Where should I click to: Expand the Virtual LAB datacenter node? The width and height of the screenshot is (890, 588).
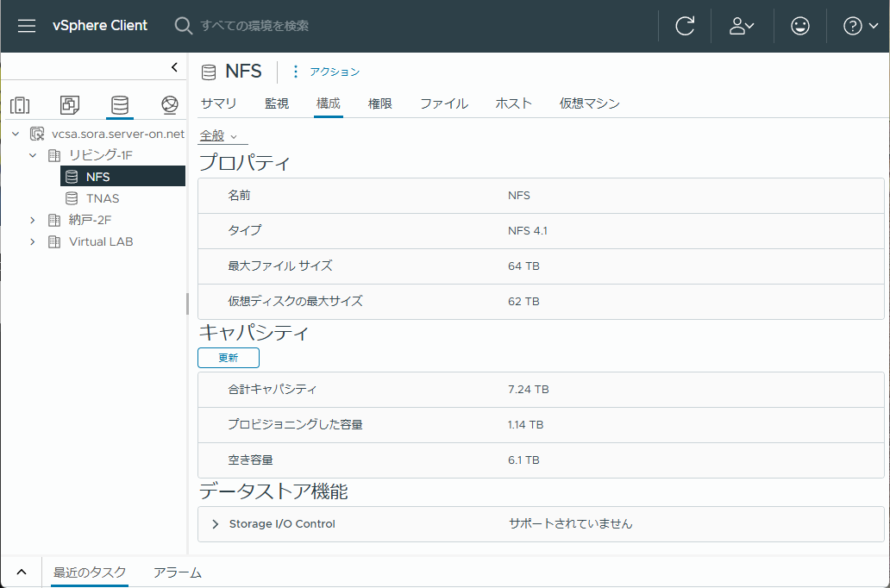tap(33, 241)
